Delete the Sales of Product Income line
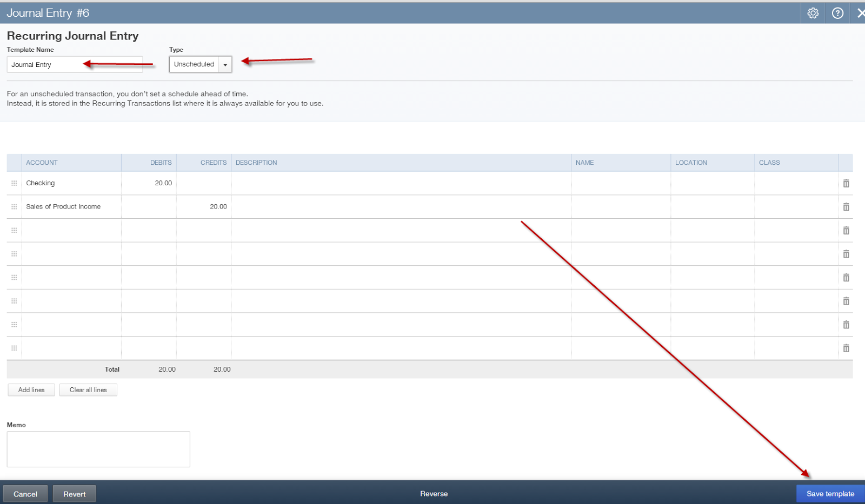 click(x=846, y=206)
